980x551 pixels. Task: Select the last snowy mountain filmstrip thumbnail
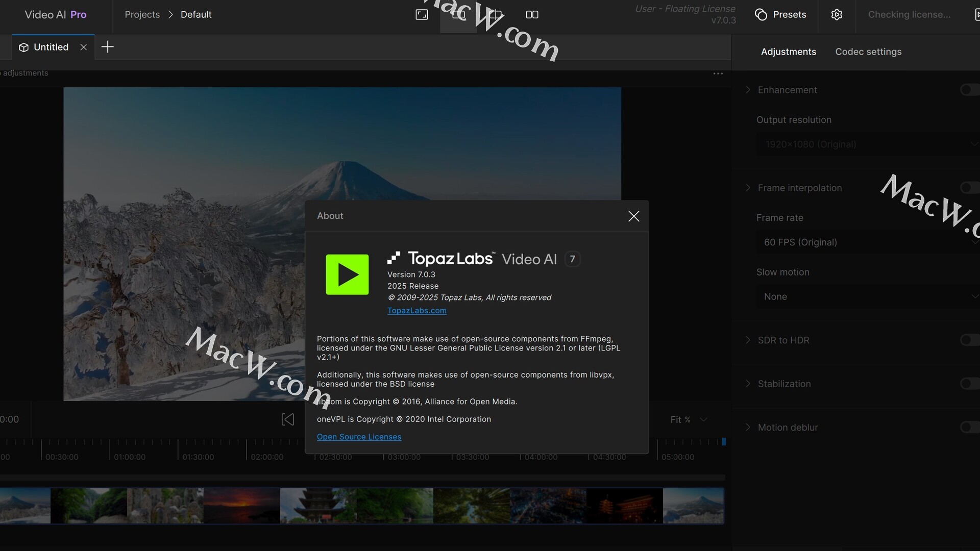pyautogui.click(x=693, y=506)
